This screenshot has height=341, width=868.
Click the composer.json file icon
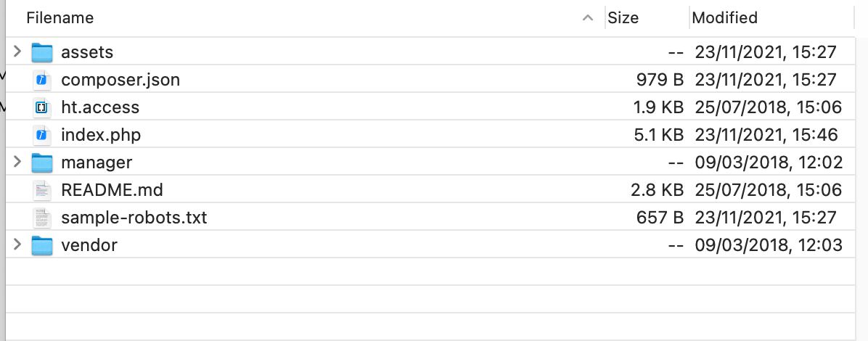click(x=41, y=80)
